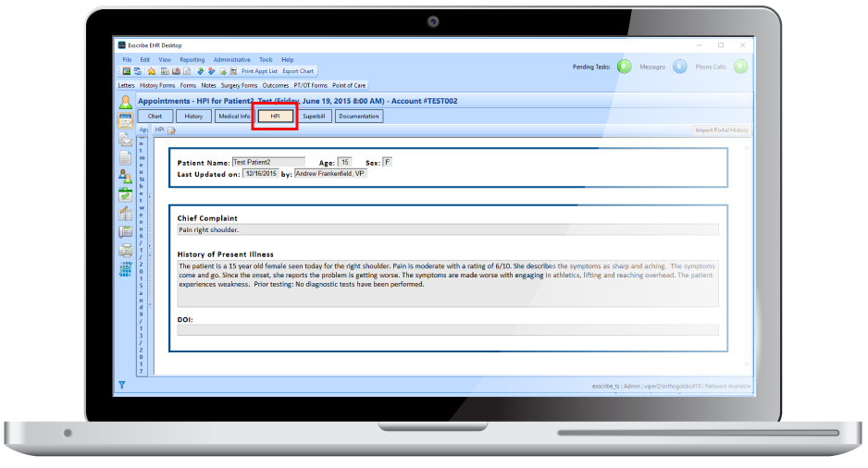Click Export Chart in toolbar
868x468 pixels.
pyautogui.click(x=298, y=71)
